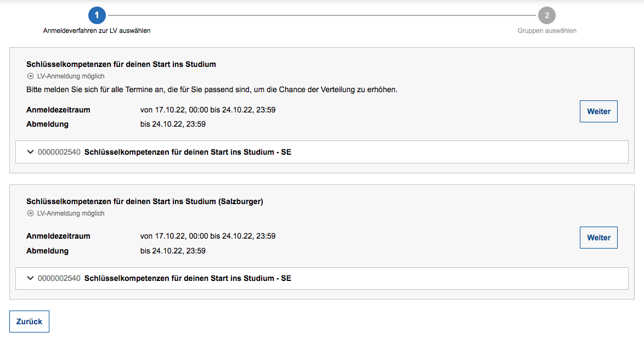
Task: Click the step 2 circle indicator
Action: (547, 15)
